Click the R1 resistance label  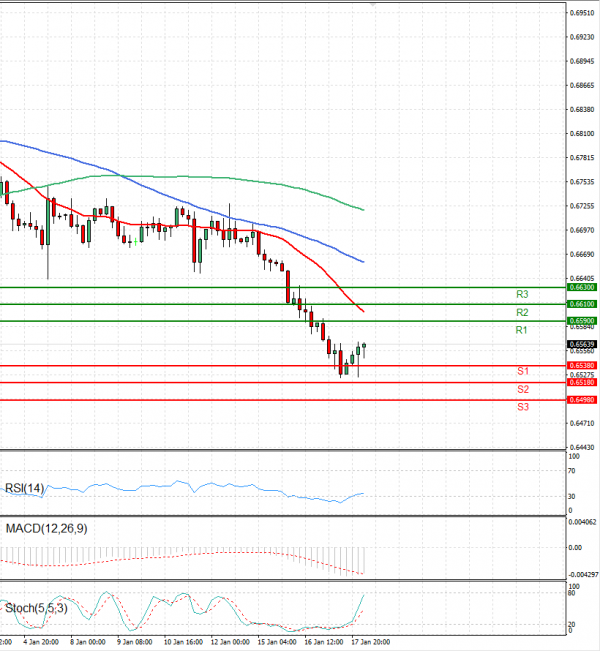[x=521, y=330]
